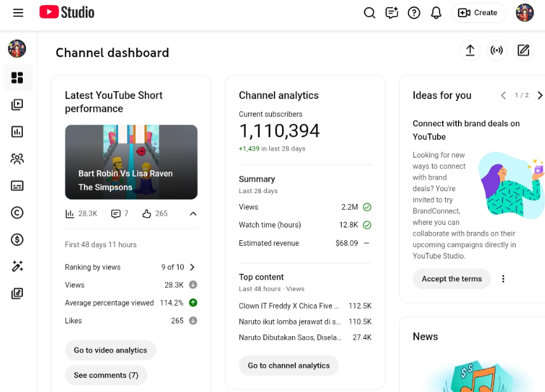This screenshot has width=545, height=392.
Task: Open the Help question mark icon
Action: (414, 13)
